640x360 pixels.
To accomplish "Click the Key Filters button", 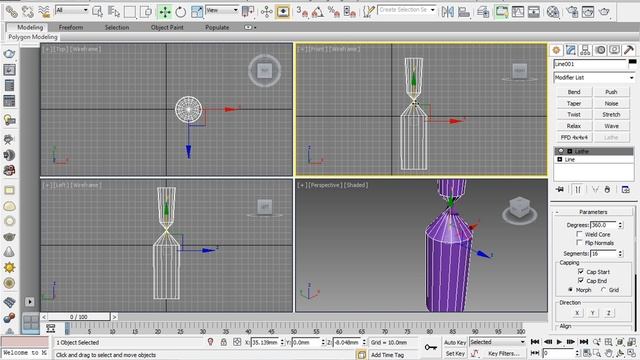I will [x=504, y=353].
